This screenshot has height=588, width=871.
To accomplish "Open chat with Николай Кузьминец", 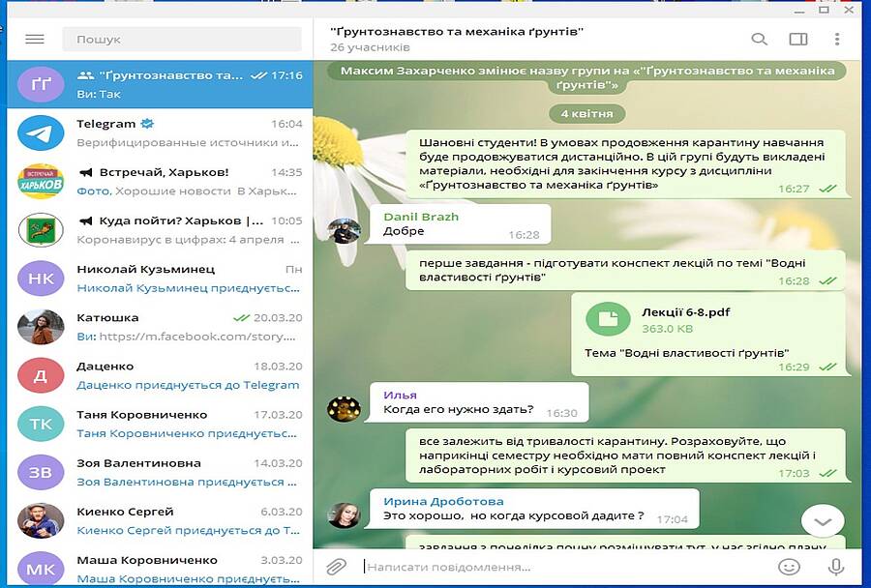I will (160, 278).
